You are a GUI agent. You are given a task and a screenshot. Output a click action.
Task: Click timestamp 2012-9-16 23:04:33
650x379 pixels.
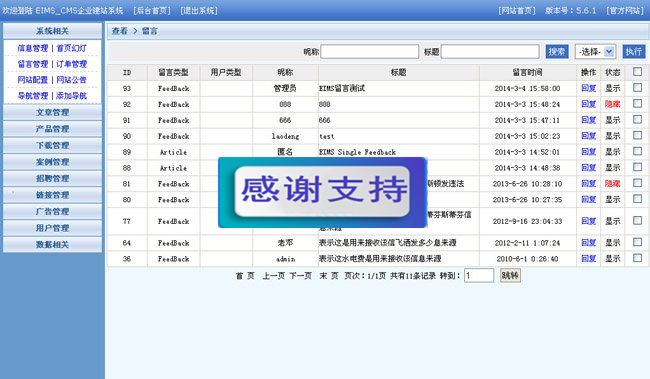point(527,221)
